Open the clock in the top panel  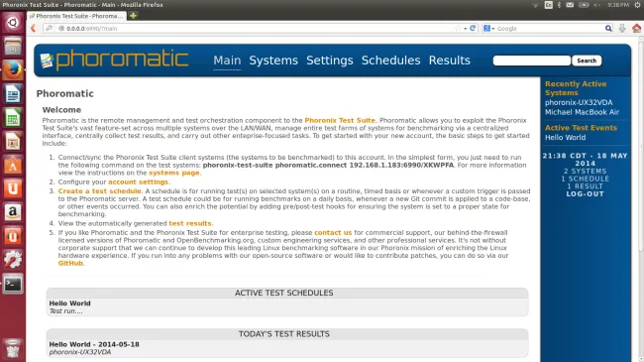click(618, 5)
